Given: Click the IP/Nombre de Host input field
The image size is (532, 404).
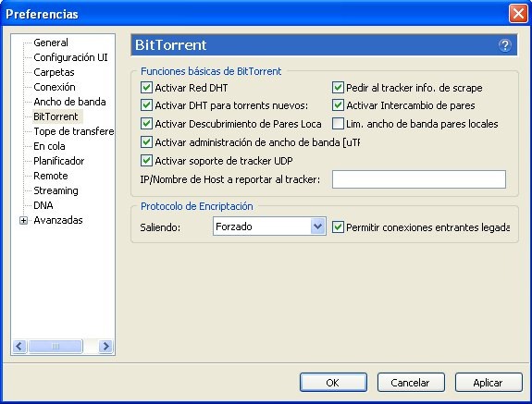Looking at the screenshot, I should coord(419,179).
